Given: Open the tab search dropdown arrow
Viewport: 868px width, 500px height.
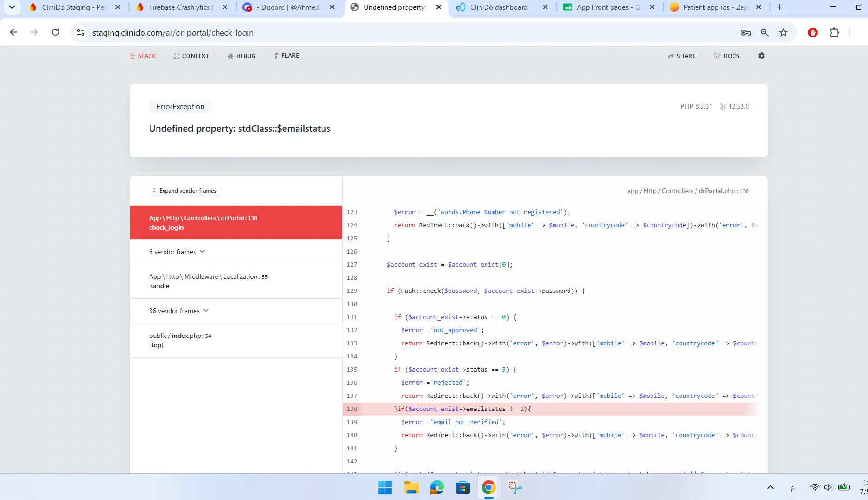Looking at the screenshot, I should 12,7.
